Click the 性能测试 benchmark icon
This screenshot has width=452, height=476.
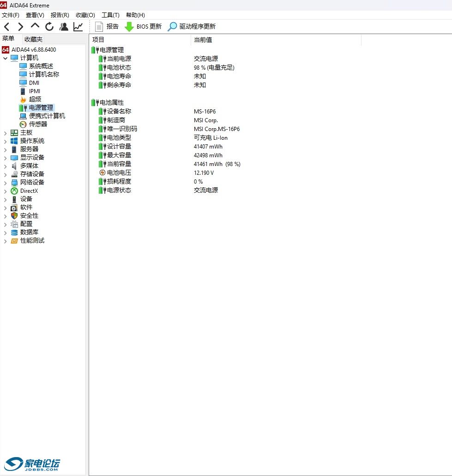point(14,241)
